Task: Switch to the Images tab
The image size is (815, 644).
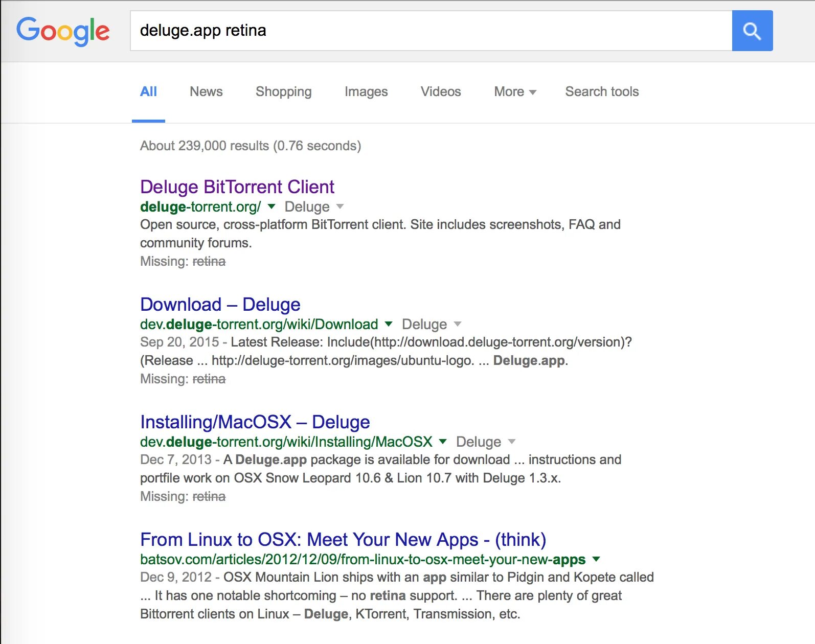Action: (x=366, y=91)
